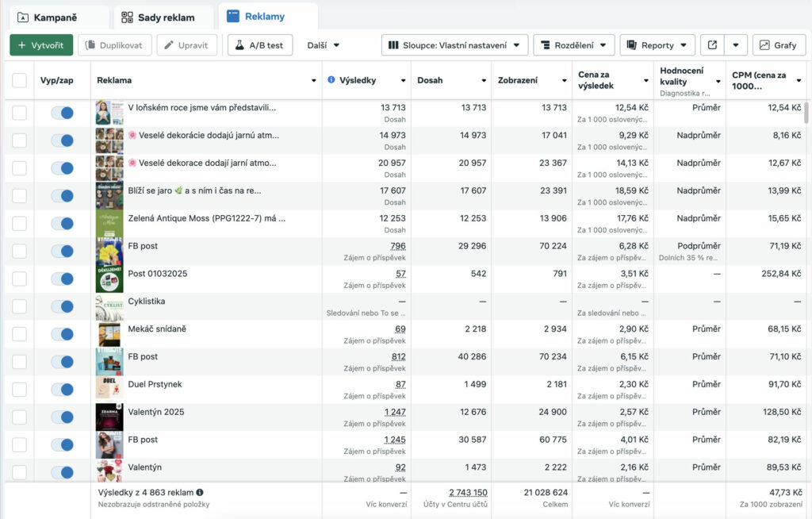
Task: Expand the Sloupce: Vlastní nastavení dropdown
Action: [455, 45]
